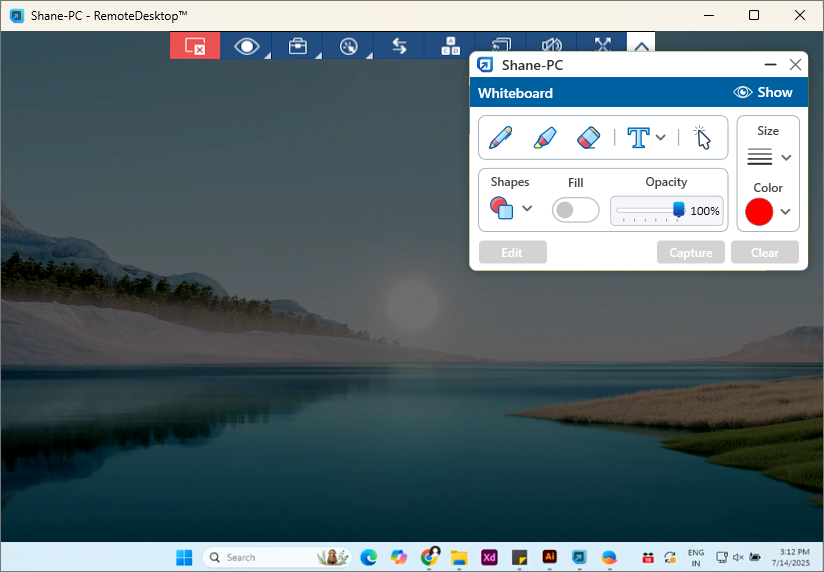This screenshot has width=824, height=572.
Task: Click the file transfer arrows icon
Action: pos(399,46)
